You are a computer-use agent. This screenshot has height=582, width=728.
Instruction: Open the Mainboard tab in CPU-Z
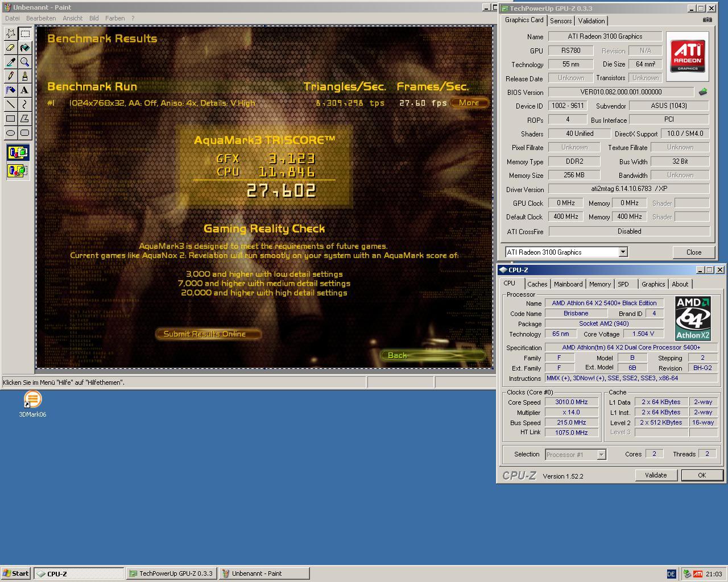568,284
